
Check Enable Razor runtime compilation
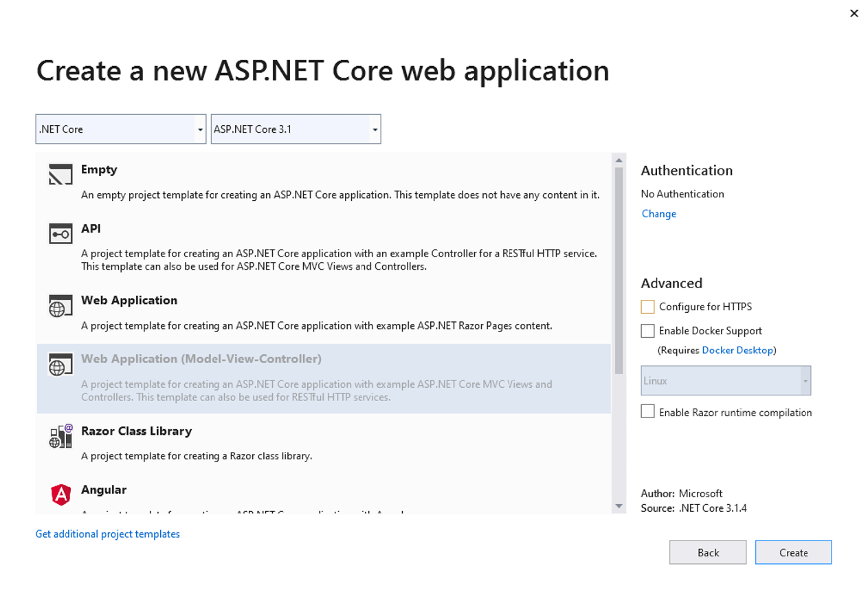(x=647, y=411)
